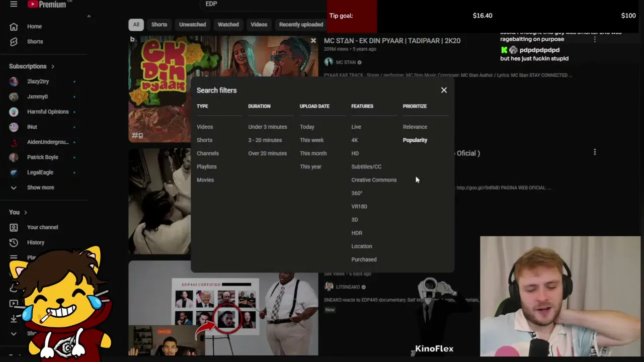Toggle the VR180 feature filter
The width and height of the screenshot is (644, 362).
(x=359, y=206)
